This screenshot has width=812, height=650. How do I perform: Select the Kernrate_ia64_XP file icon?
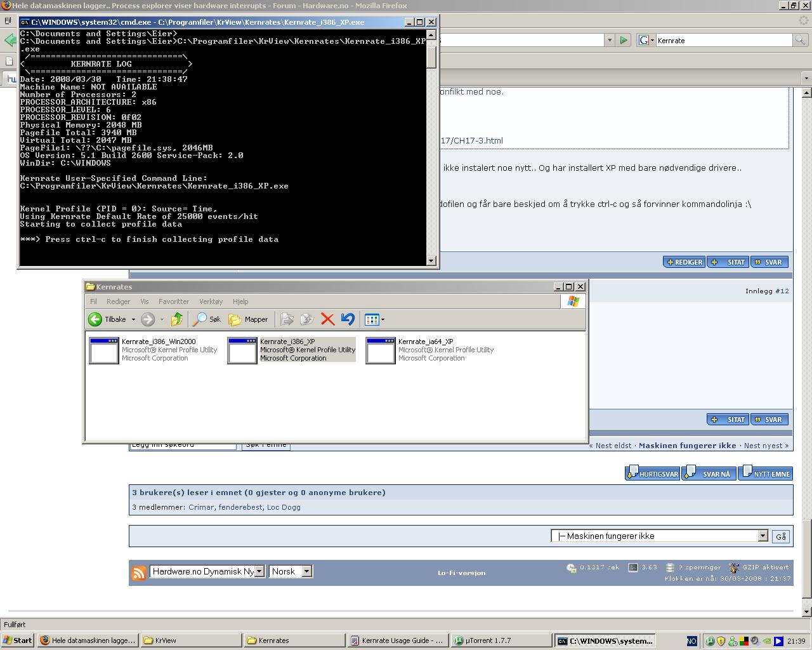[380, 350]
